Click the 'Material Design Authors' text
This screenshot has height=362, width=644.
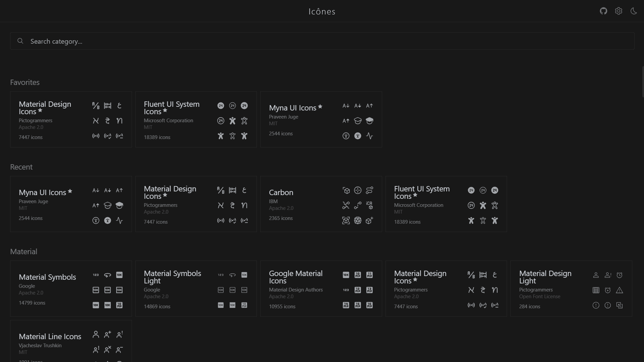point(296,290)
